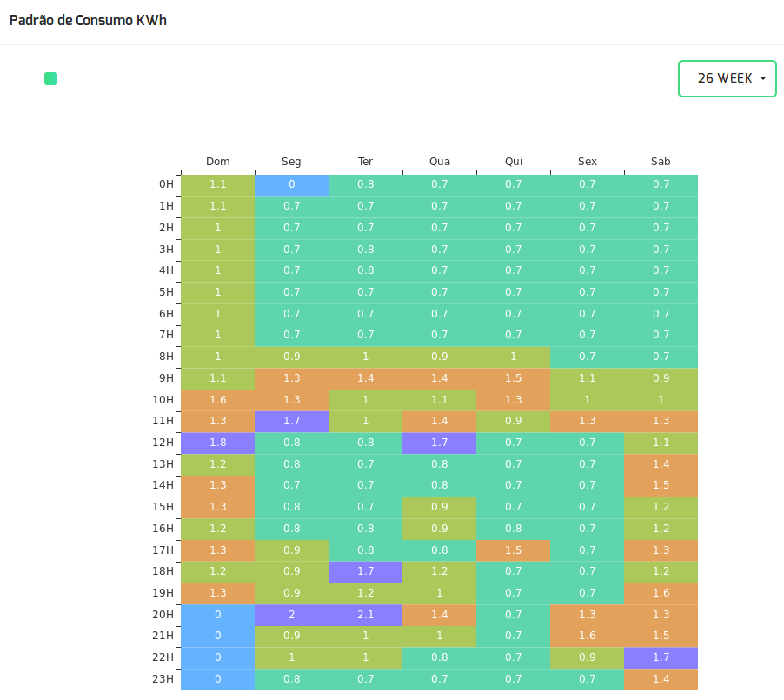This screenshot has width=784, height=700.
Task: Click the 1.7 cell at Sáb 22H
Action: click(x=661, y=657)
